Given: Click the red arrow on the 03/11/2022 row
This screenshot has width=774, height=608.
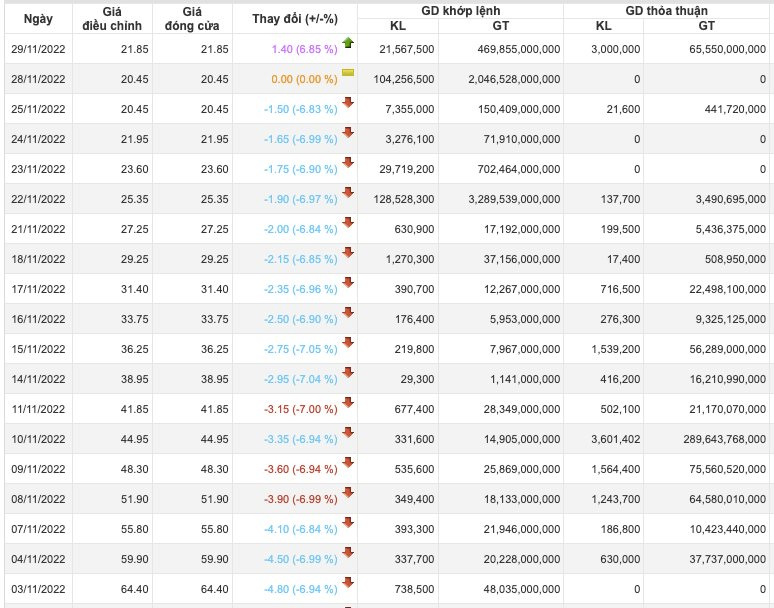Looking at the screenshot, I should pyautogui.click(x=348, y=583).
